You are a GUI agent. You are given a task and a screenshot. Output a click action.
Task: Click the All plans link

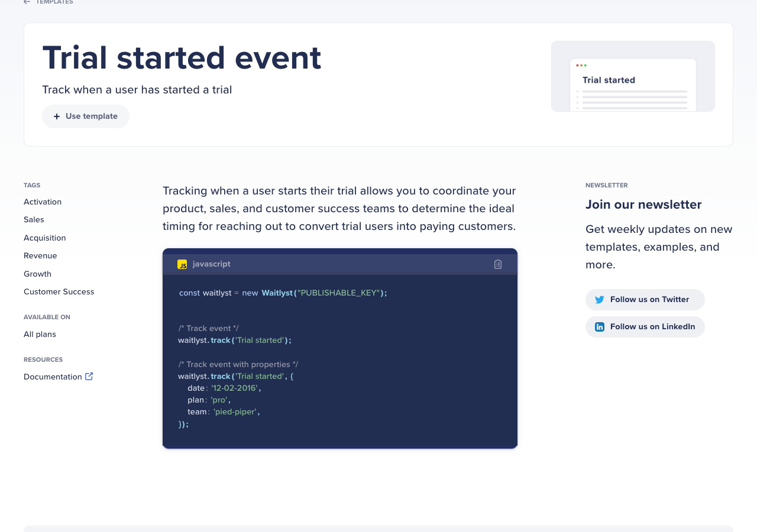click(40, 334)
